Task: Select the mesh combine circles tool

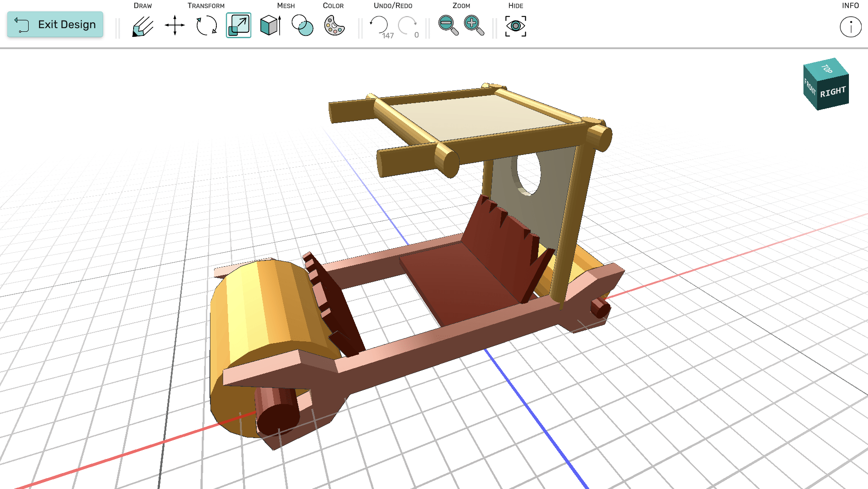Action: pyautogui.click(x=302, y=26)
